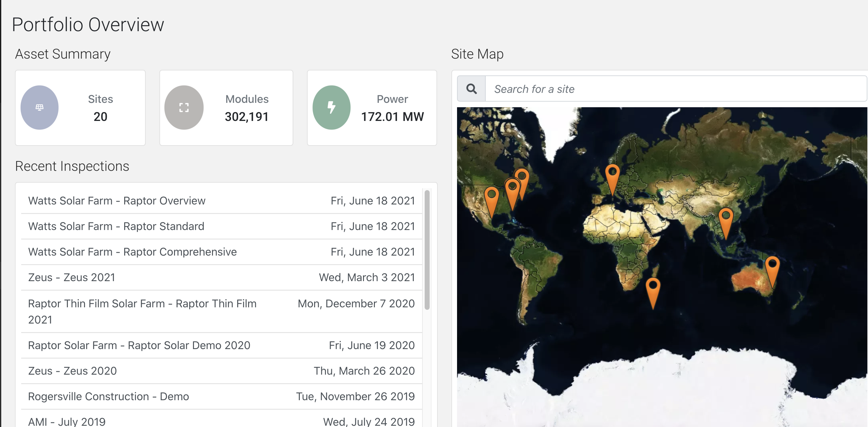Viewport: 868px width, 427px height.
Task: Open the Zeus - Zeus 2021 inspection
Action: click(221, 278)
